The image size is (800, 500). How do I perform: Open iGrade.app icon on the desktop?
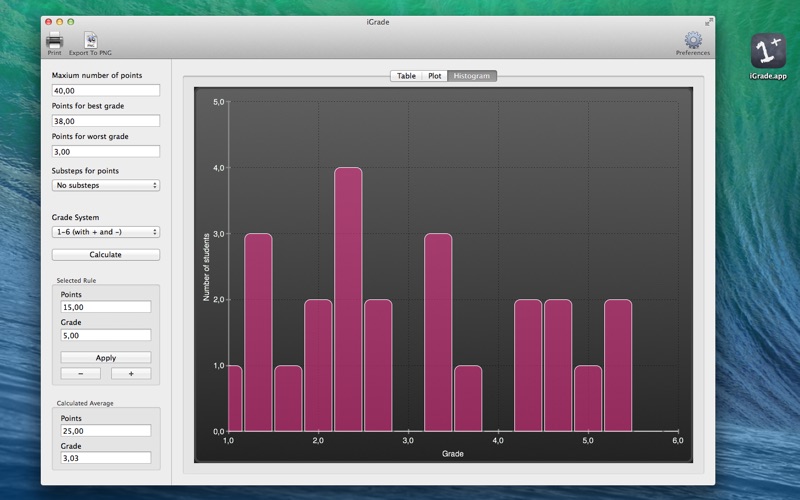tap(767, 51)
